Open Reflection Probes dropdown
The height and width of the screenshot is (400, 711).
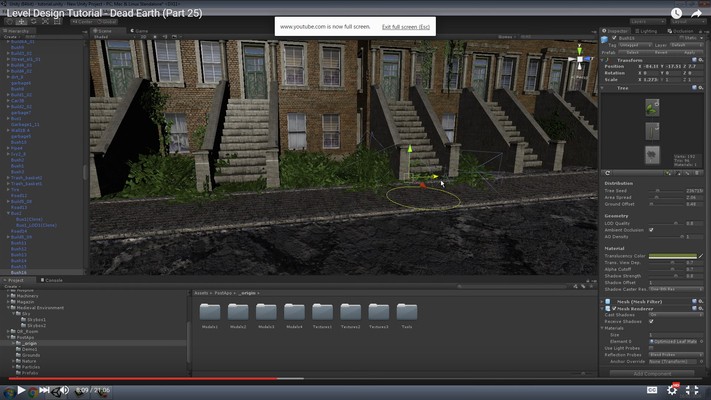676,355
